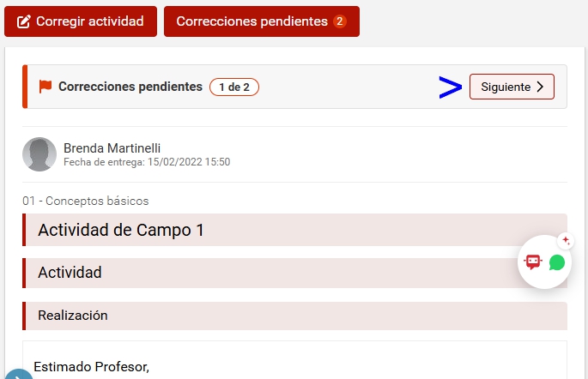The image size is (588, 379).
Task: Click the blue arrow pointing to Siguiente
Action: (x=451, y=87)
